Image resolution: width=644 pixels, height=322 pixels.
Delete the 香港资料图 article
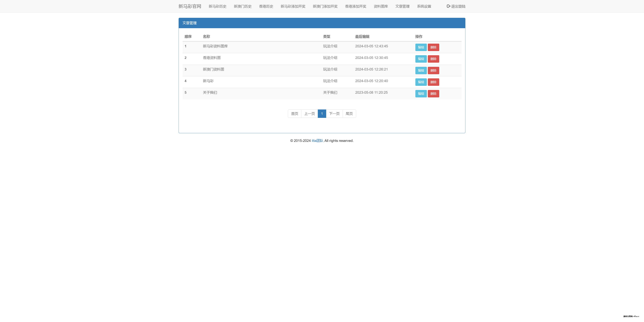coord(433,59)
